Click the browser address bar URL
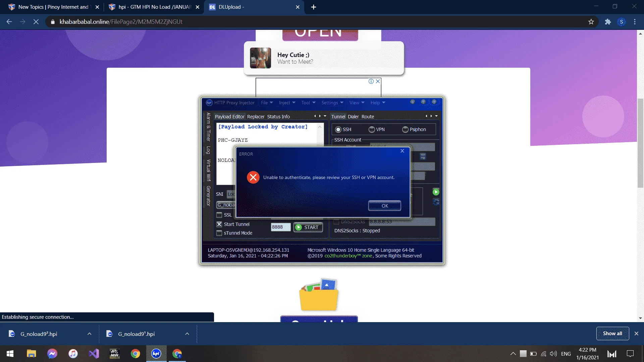Image resolution: width=644 pixels, height=362 pixels. (x=121, y=22)
